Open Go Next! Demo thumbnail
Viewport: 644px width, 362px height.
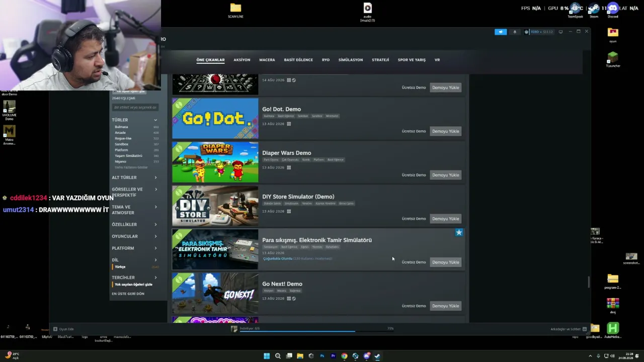(x=215, y=293)
